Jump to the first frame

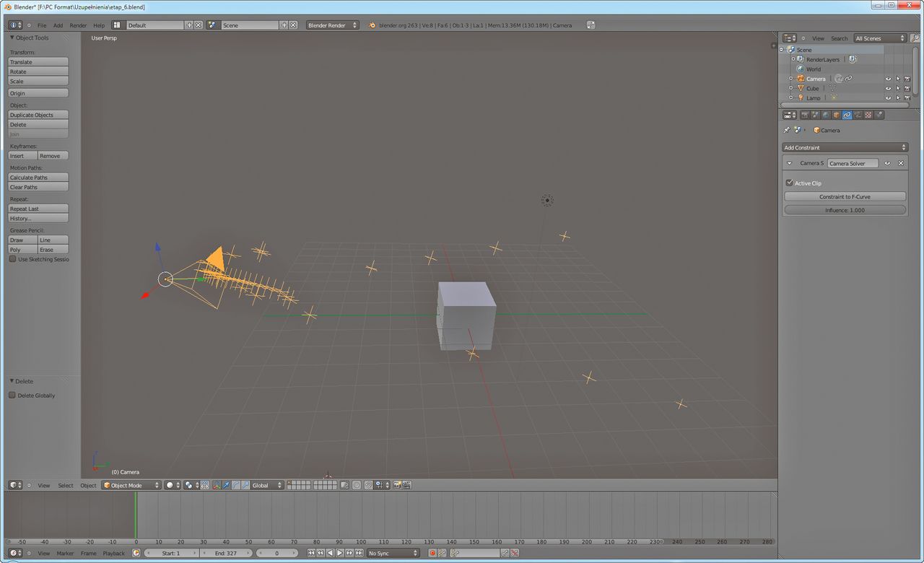click(x=311, y=553)
